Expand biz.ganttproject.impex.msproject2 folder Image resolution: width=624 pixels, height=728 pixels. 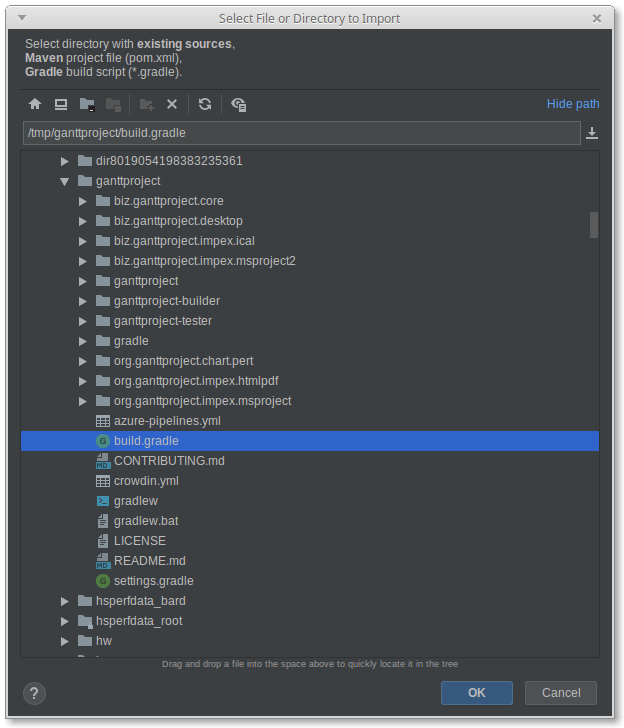point(83,261)
